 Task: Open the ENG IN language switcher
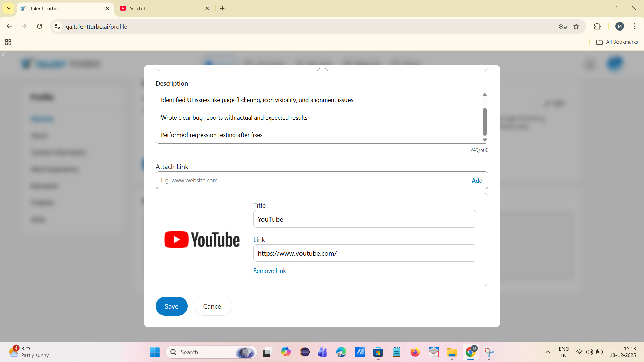click(564, 352)
